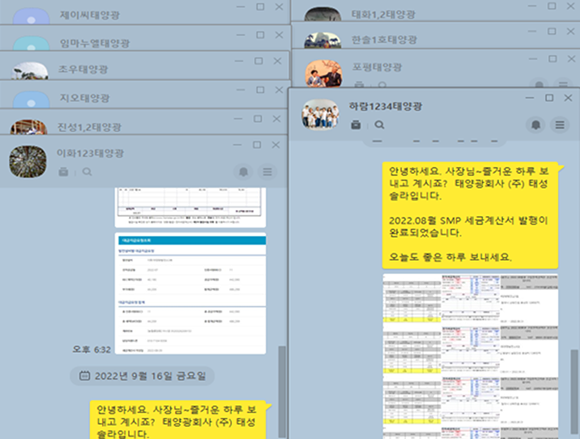The image size is (580, 439).
Task: Open calendar date 2022년 9월 16일 금요일
Action: (142, 376)
